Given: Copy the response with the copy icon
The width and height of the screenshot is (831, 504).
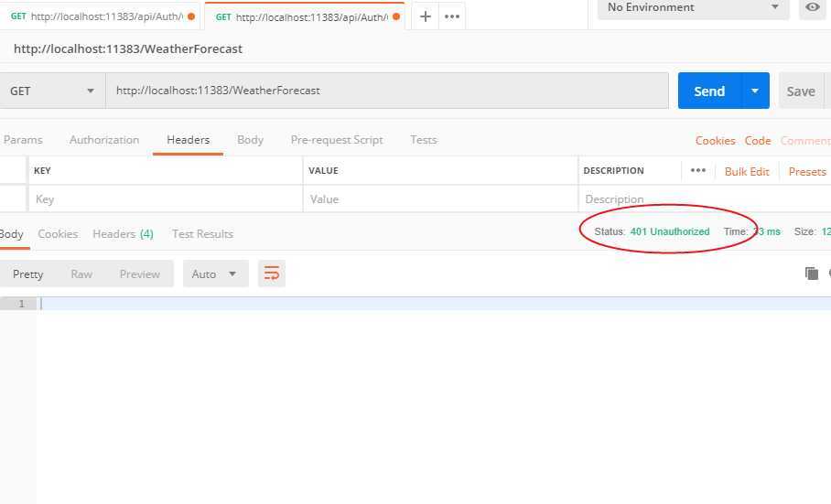Looking at the screenshot, I should (x=812, y=273).
